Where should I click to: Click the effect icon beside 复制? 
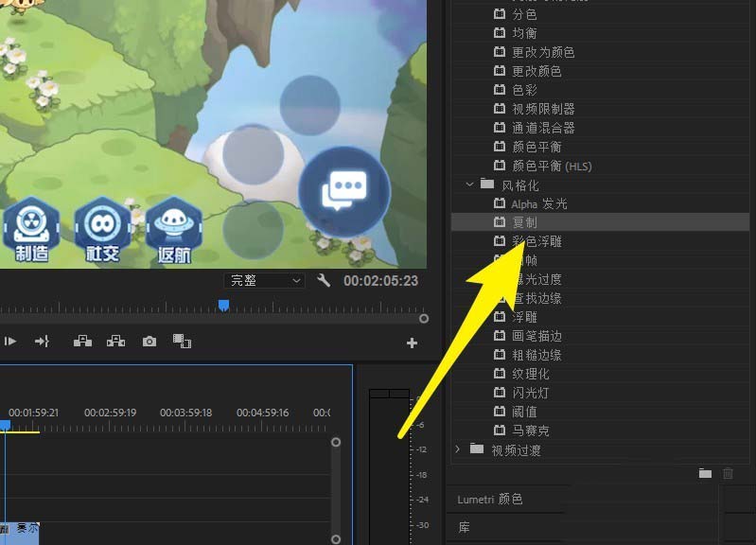pyautogui.click(x=500, y=221)
